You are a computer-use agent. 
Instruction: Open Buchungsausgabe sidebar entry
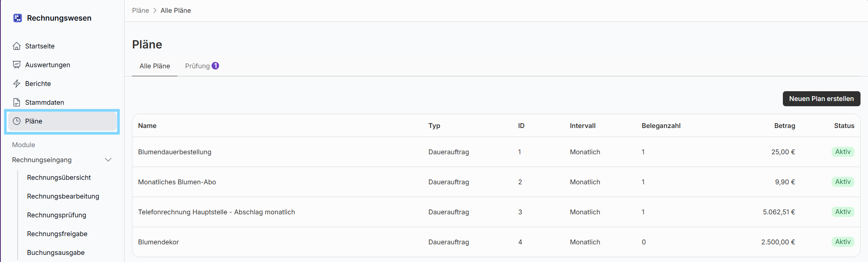[x=56, y=253]
